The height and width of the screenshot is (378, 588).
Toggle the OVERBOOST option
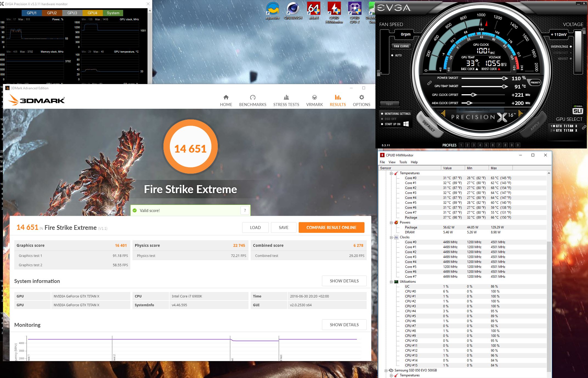[562, 53]
